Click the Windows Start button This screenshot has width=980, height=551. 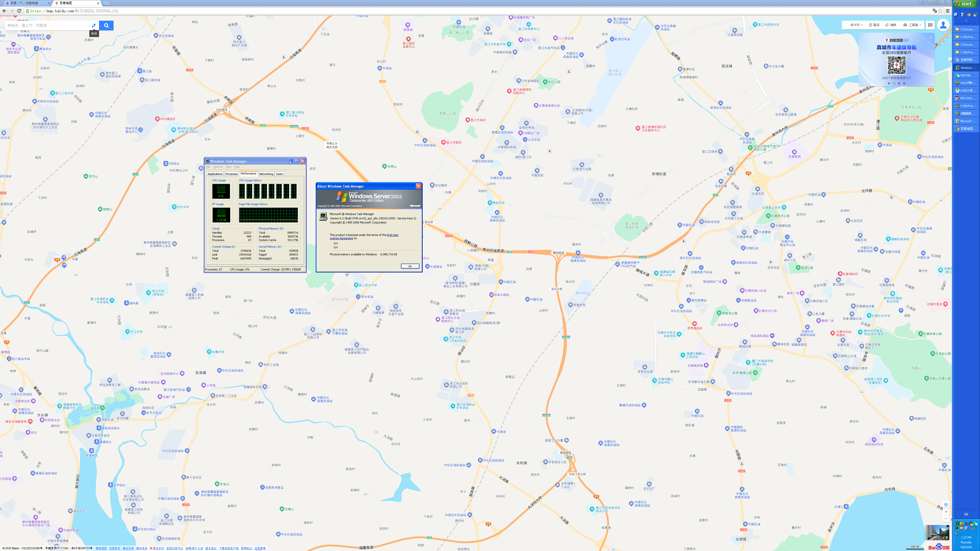point(965,4)
